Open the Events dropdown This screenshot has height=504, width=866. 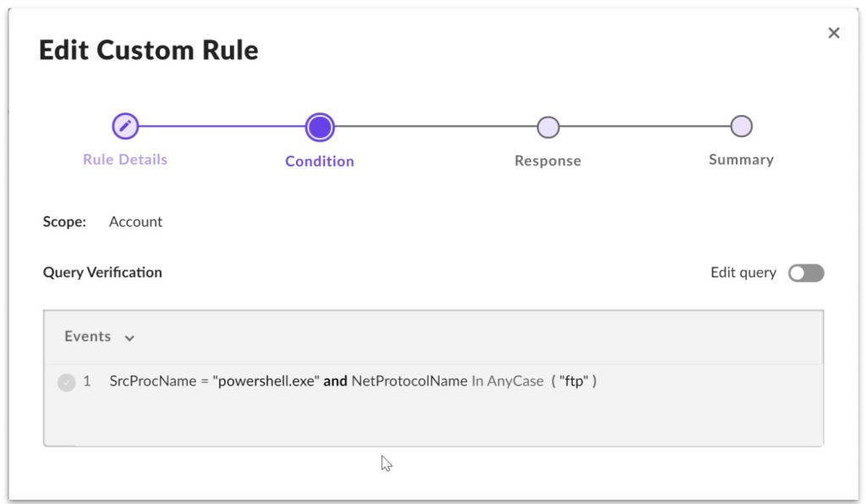point(99,336)
